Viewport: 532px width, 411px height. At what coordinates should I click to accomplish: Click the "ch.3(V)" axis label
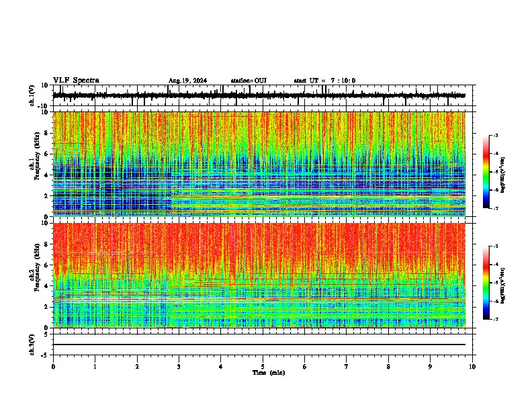click(x=32, y=345)
